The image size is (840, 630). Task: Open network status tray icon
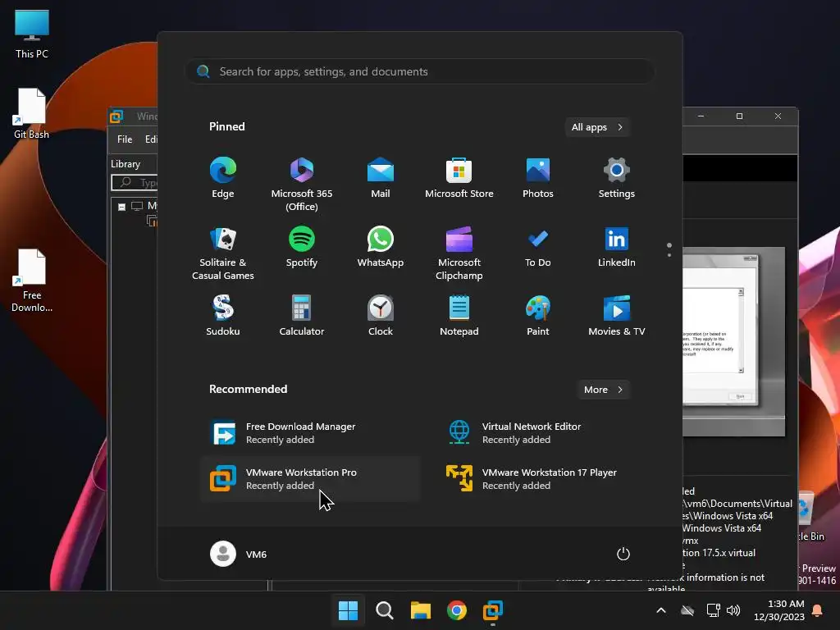point(713,610)
